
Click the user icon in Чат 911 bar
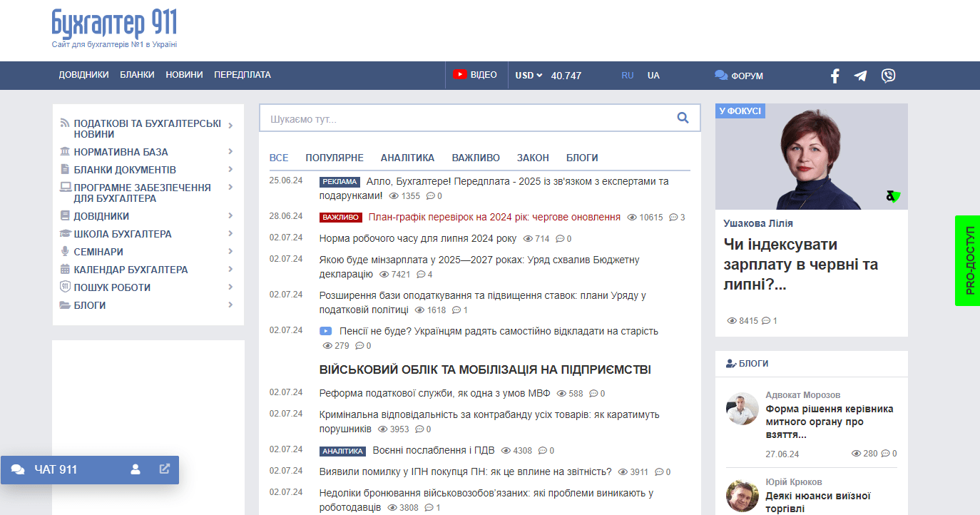click(x=136, y=469)
